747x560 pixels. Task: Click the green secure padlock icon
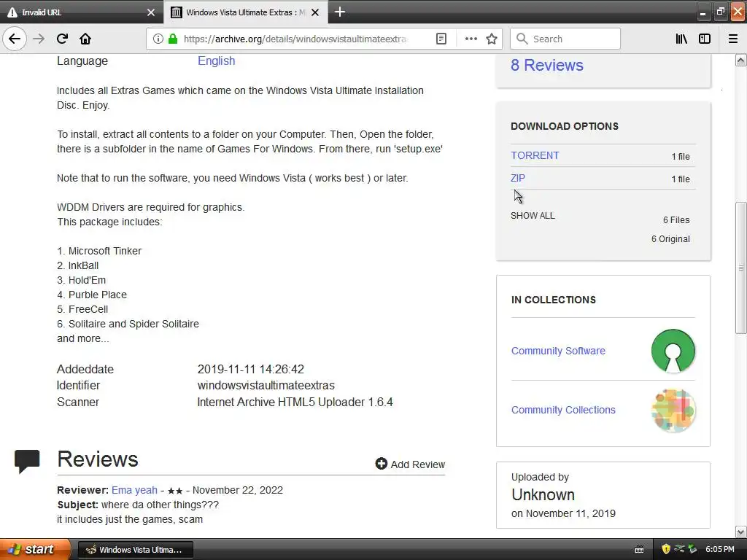[x=173, y=39]
